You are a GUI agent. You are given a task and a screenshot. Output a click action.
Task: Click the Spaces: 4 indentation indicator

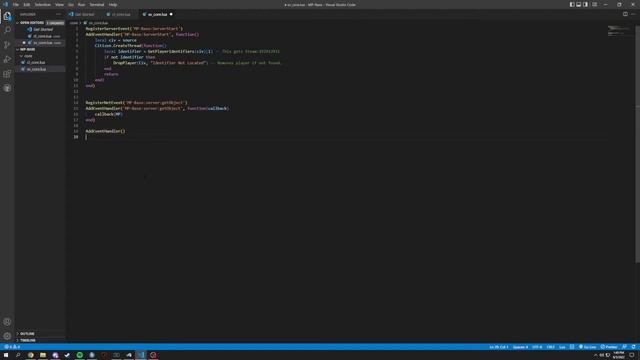[x=520, y=347]
